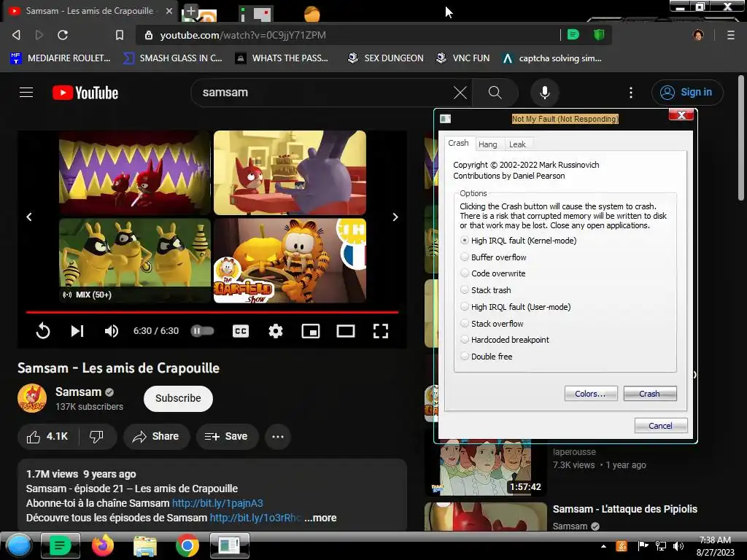Open the Garfield Show endscreen thumbnail

coord(290,260)
